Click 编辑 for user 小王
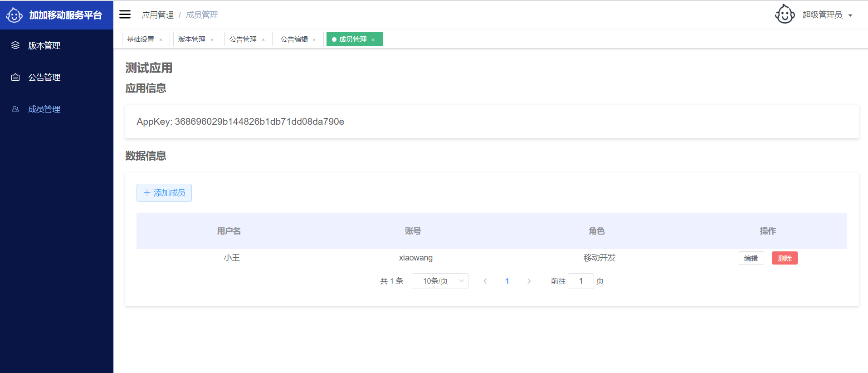Screen dimensions: 868x373 point(751,258)
